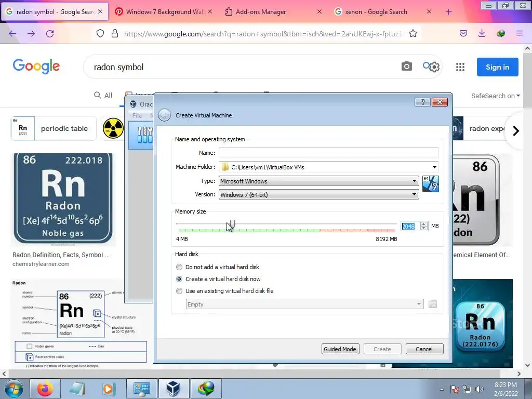Click the download manager extension icon in toolbar

[500, 33]
